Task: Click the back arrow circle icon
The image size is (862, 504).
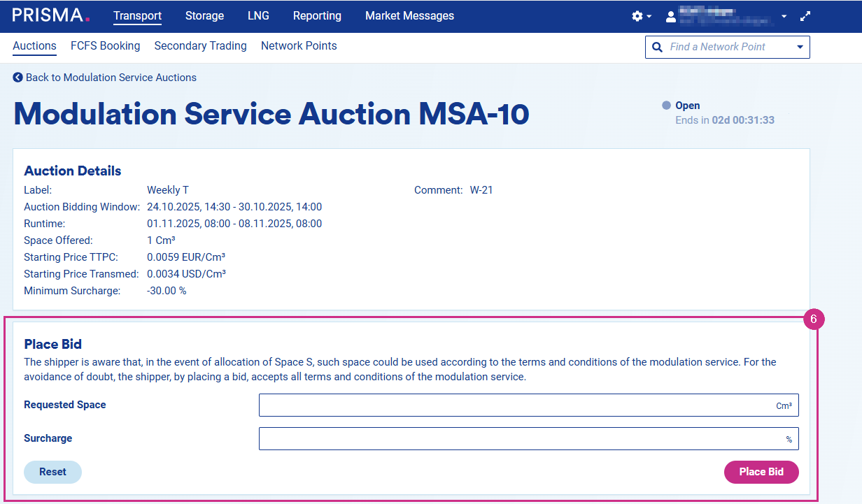Action: pyautogui.click(x=17, y=78)
